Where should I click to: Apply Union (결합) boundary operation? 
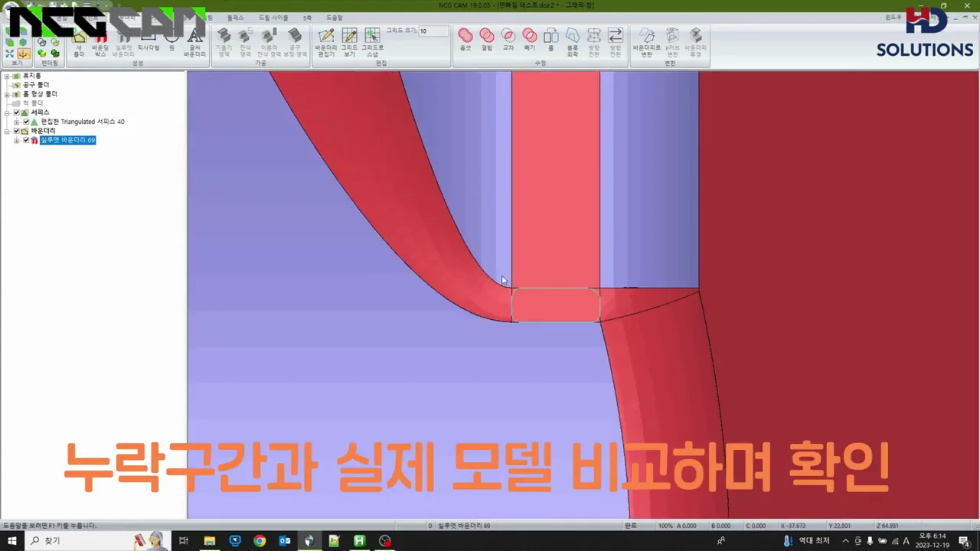pos(487,39)
